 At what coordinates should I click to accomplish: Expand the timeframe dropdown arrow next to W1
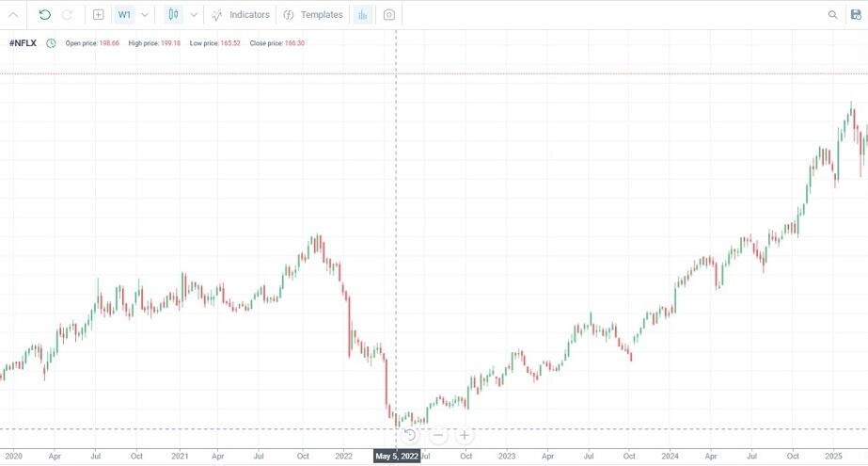point(145,15)
